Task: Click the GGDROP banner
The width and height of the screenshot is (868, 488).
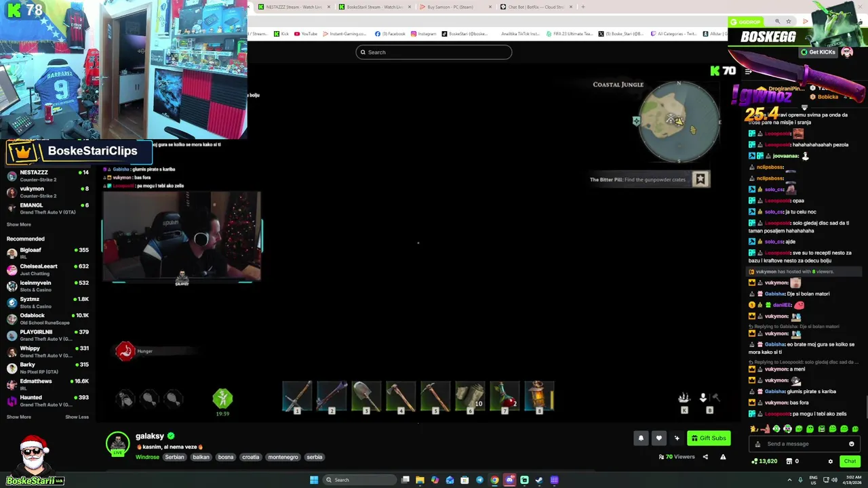Action: click(746, 22)
